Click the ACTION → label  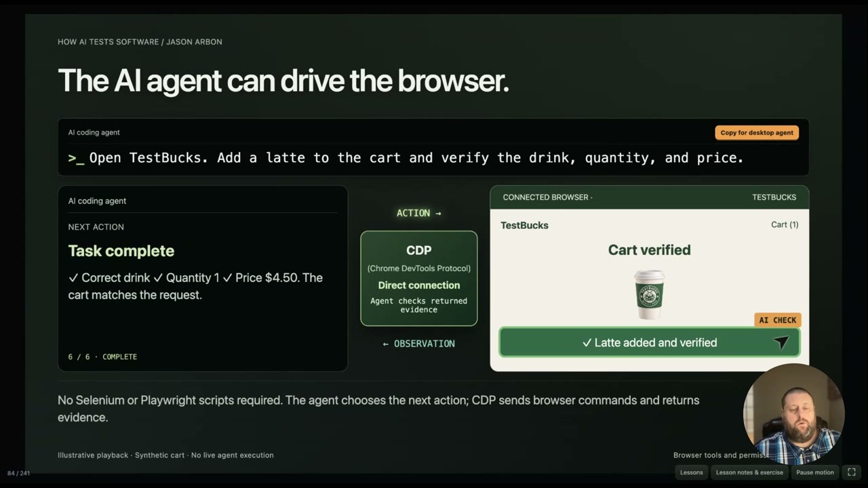pos(418,213)
